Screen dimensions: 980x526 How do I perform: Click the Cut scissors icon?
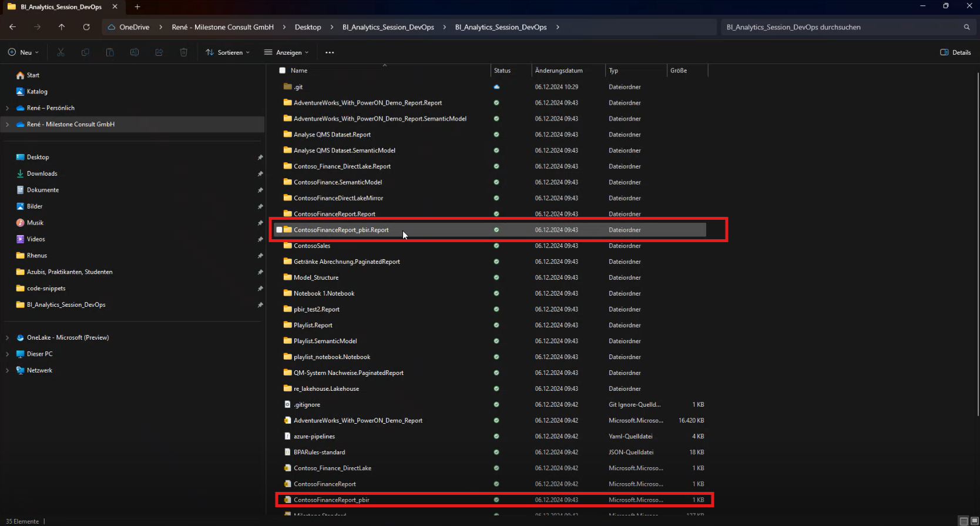point(61,52)
